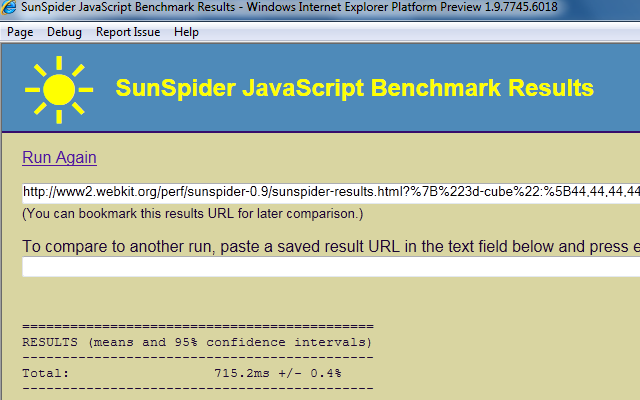The height and width of the screenshot is (400, 640).
Task: Open the Help menu
Action: point(186,32)
